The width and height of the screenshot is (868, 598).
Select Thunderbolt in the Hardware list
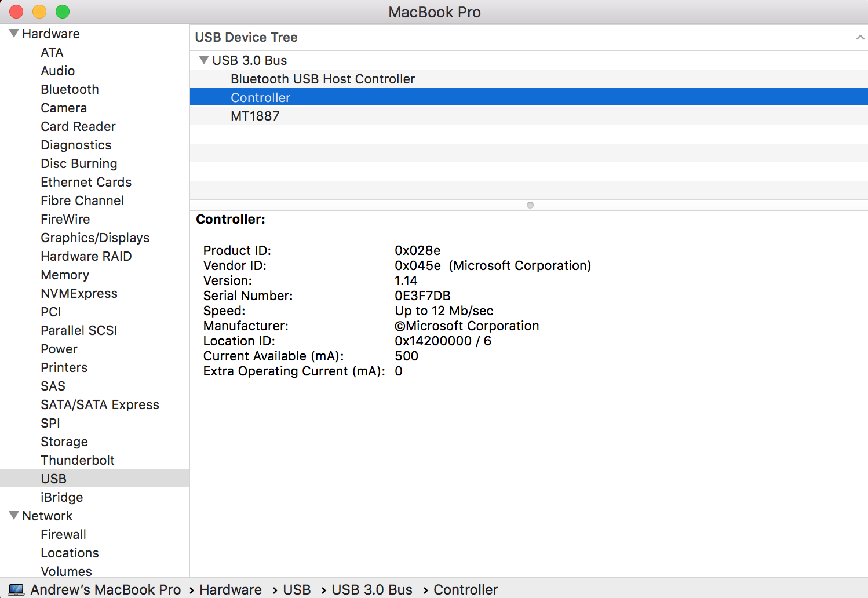tap(78, 460)
